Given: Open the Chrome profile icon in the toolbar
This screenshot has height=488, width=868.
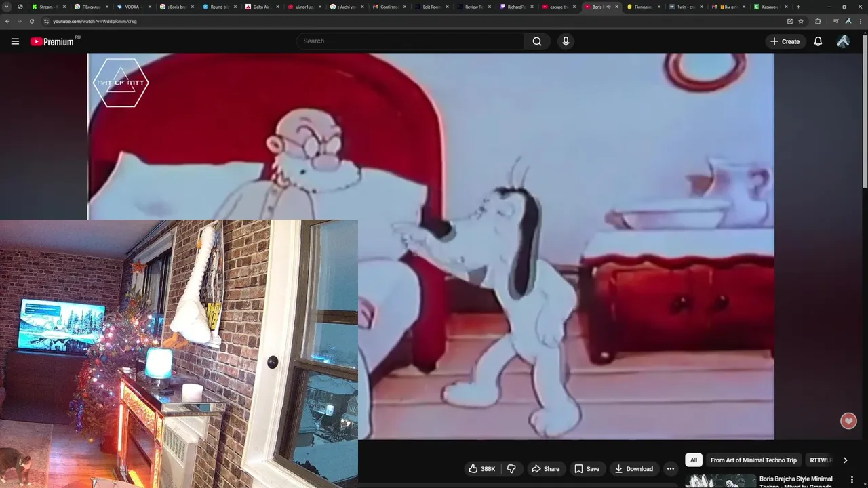Looking at the screenshot, I should (x=848, y=21).
